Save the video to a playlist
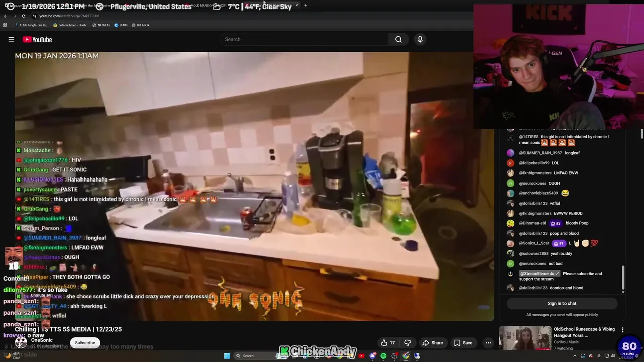644x362 pixels. pyautogui.click(x=463, y=343)
